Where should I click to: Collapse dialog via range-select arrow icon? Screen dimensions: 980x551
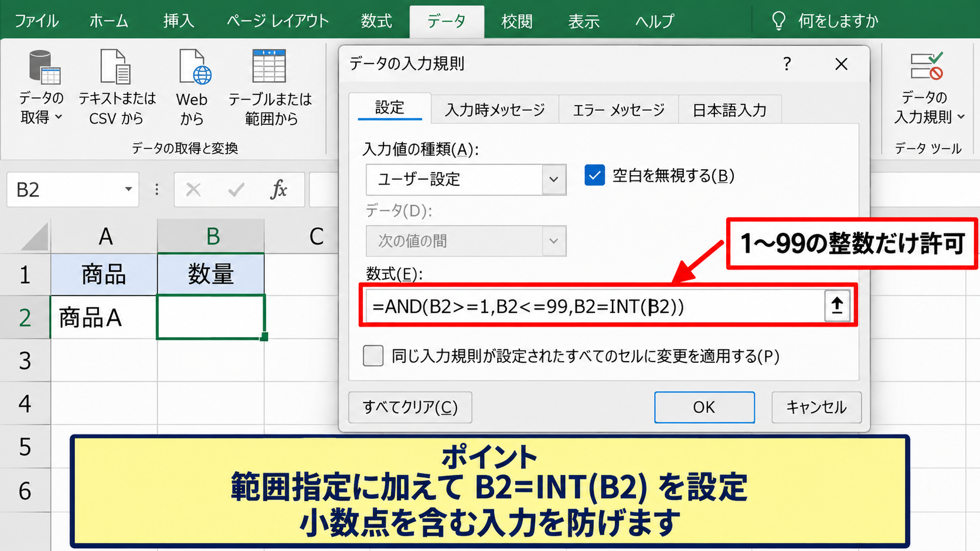[x=837, y=305]
